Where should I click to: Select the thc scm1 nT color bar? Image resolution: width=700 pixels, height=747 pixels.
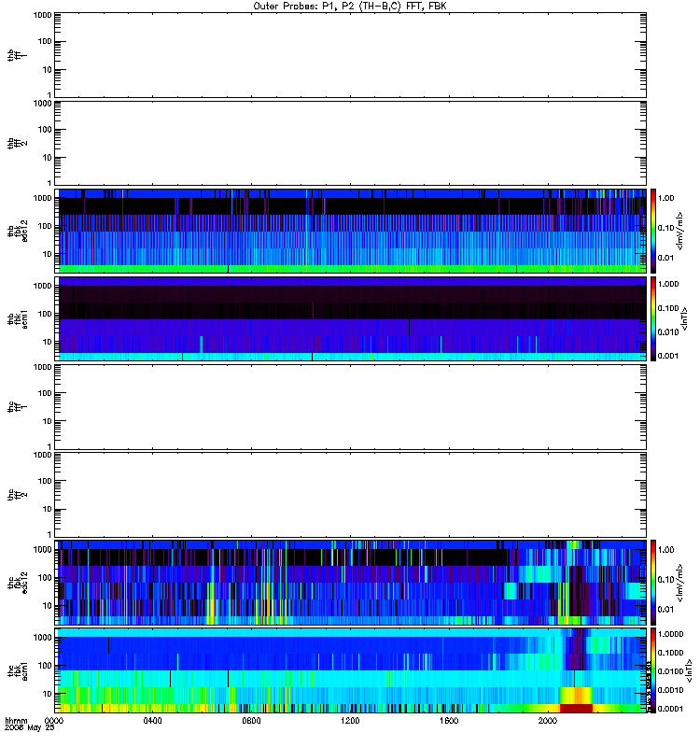point(653,670)
